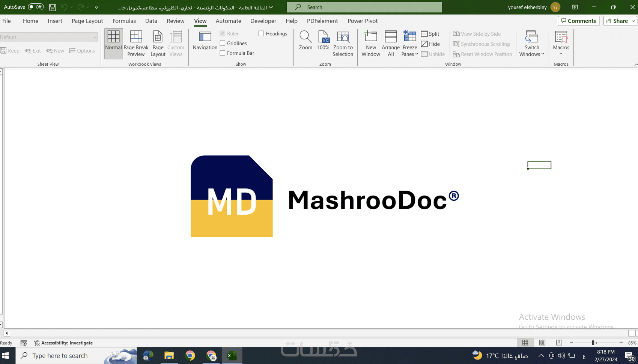Switch to Page Layout view from status bar
Viewport: 638px width, 364px height.
[x=542, y=343]
